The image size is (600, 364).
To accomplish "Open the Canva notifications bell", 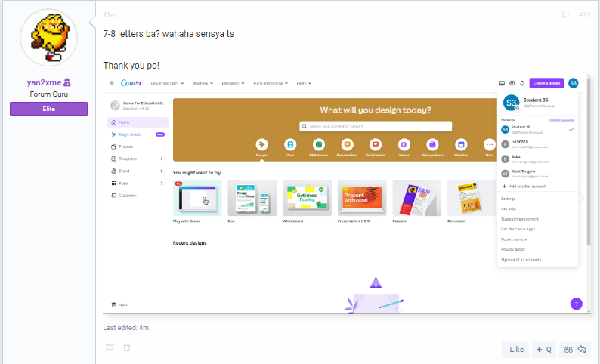I will 522,83.
